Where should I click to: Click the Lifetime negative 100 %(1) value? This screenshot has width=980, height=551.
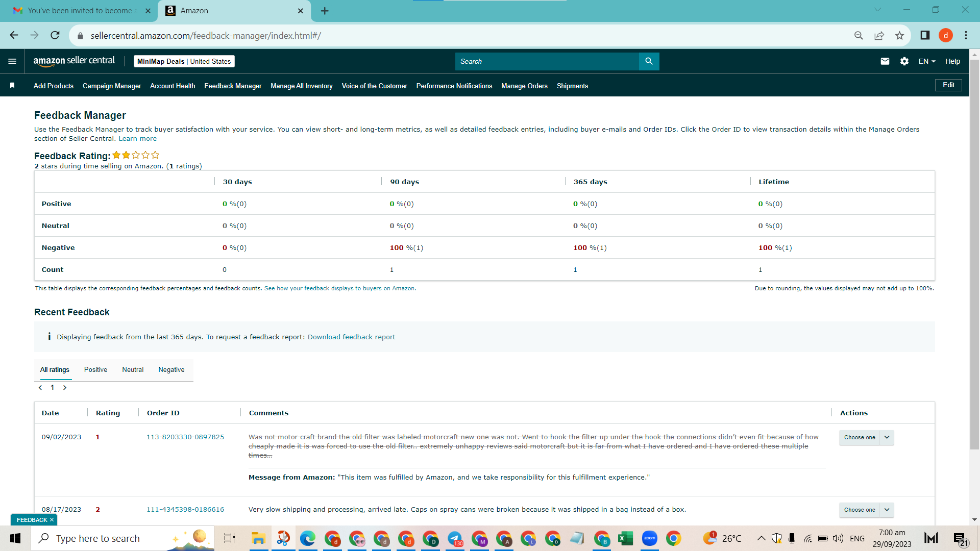[775, 248]
